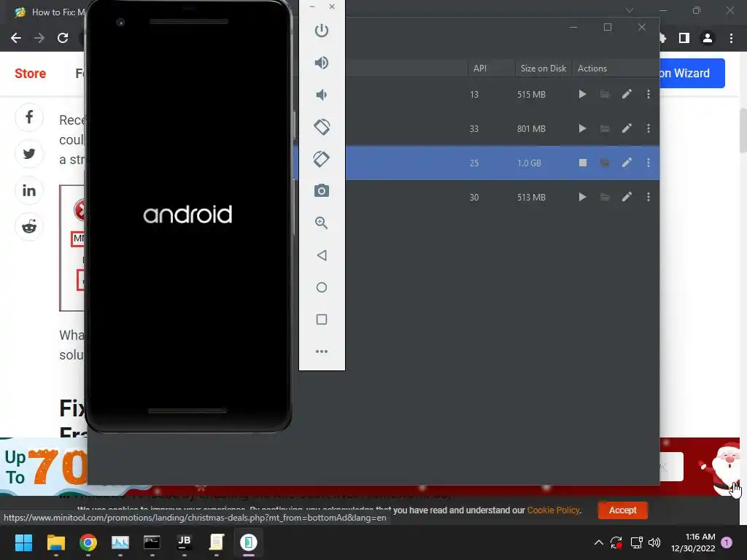Open more actions menu for API 33 device

point(649,128)
